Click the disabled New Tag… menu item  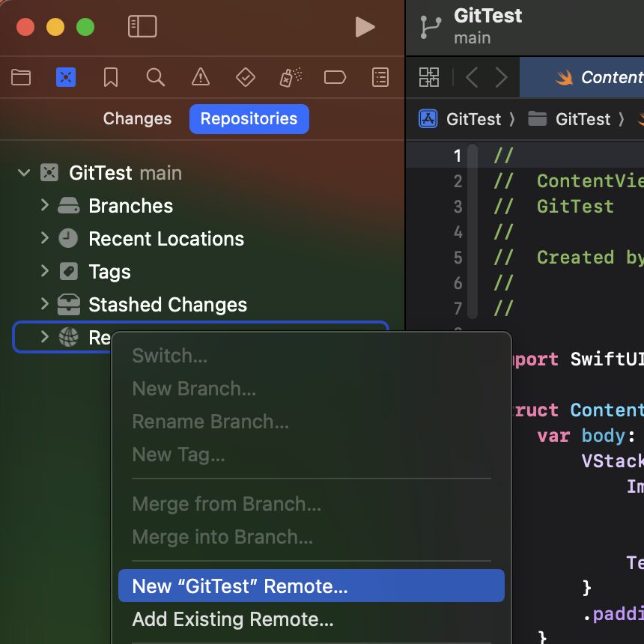[312, 455]
